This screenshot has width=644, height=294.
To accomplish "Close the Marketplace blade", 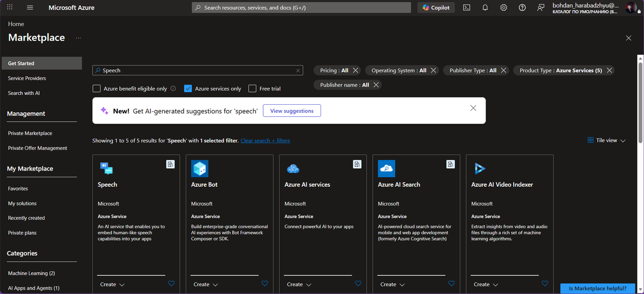I will click(x=628, y=38).
